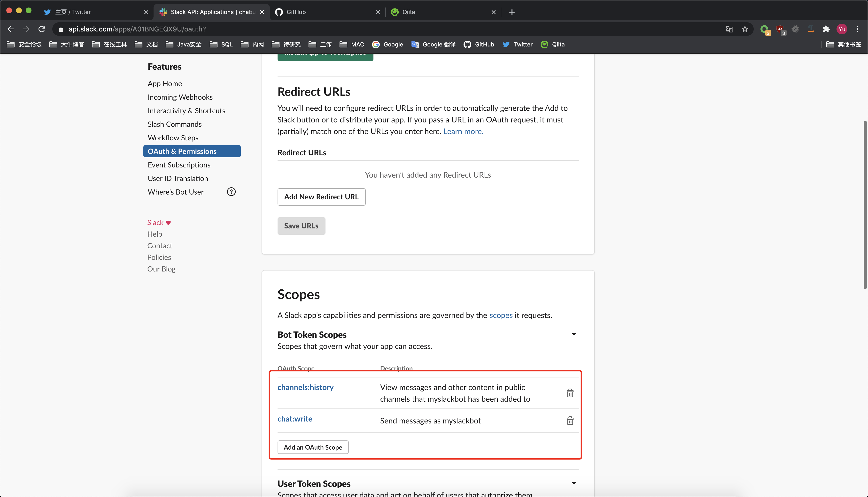This screenshot has width=868, height=497.
Task: Open the Chrome extensions puzzle icon
Action: click(x=826, y=29)
